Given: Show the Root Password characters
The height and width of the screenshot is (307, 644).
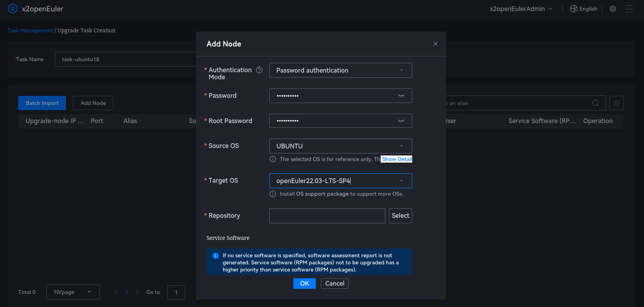Looking at the screenshot, I should 401,121.
